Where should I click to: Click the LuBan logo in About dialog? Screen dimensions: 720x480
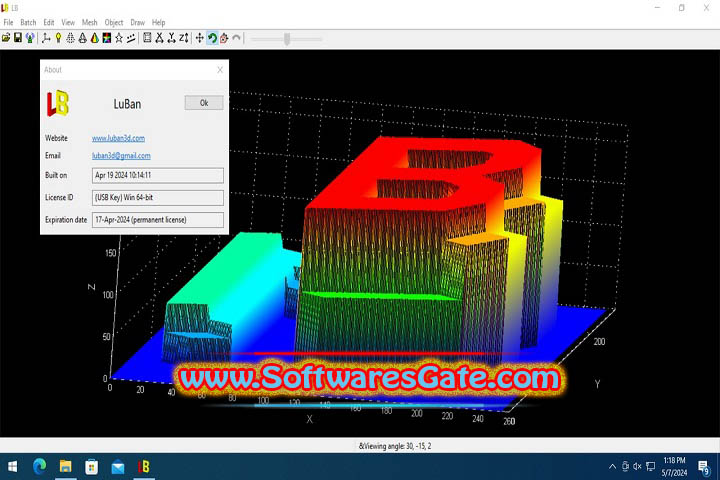58,103
